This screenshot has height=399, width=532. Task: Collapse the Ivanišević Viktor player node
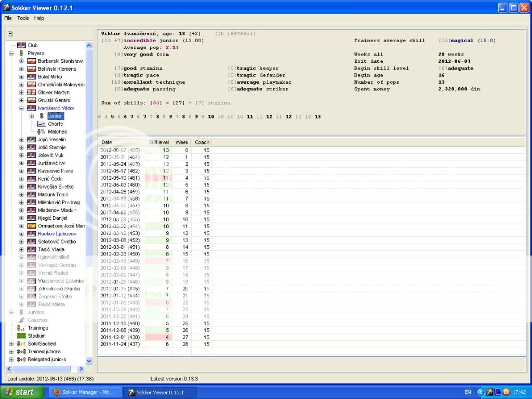pos(22,109)
